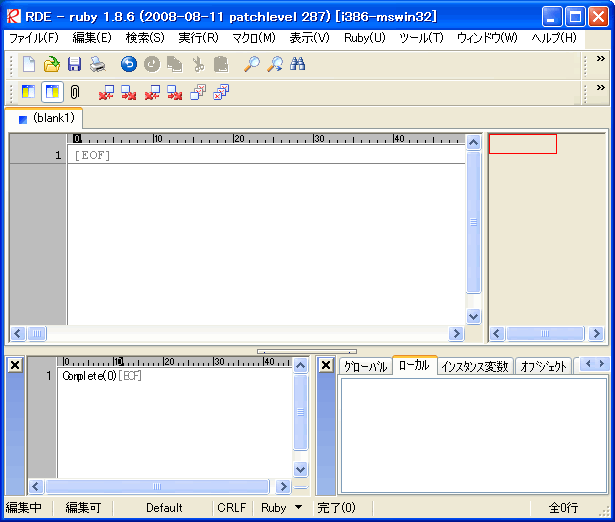Image resolution: width=615 pixels, height=522 pixels.
Task: Expand the first toolbar overflow chevron
Action: (x=600, y=59)
